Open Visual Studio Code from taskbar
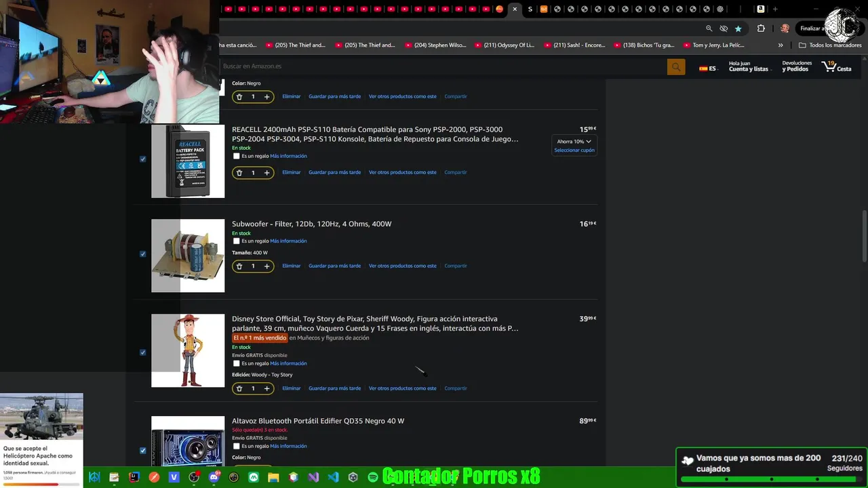This screenshot has width=868, height=488. coord(333,477)
